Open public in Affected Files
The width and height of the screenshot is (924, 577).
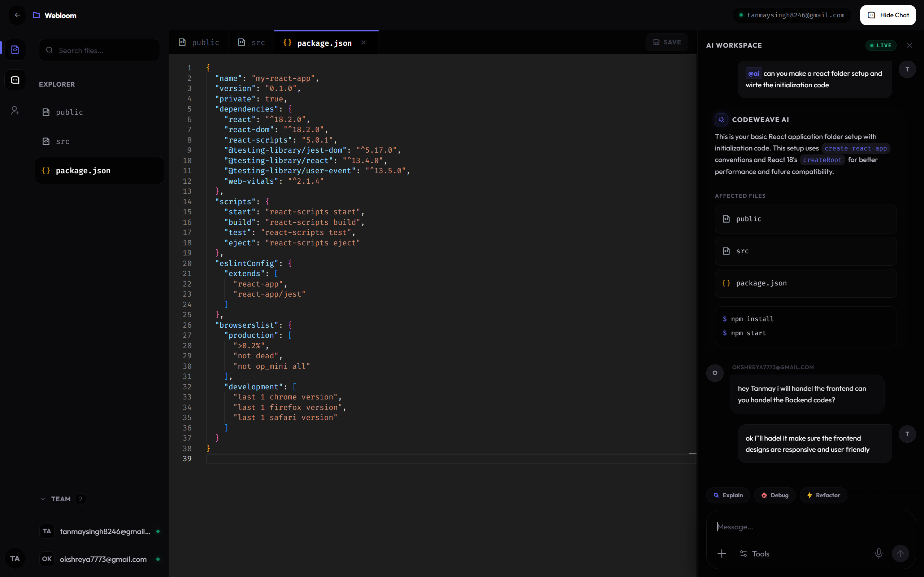pos(806,219)
